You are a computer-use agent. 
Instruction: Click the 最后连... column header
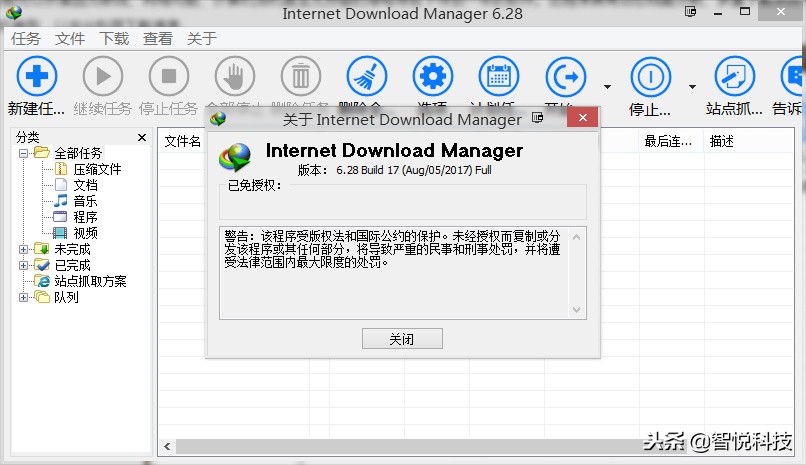tap(668, 141)
